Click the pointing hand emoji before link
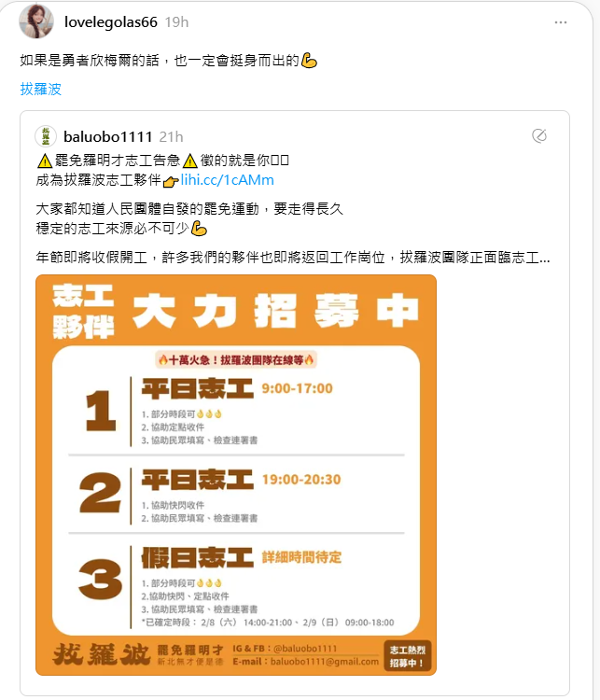Viewport: 600px width, 700px height. 171,181
